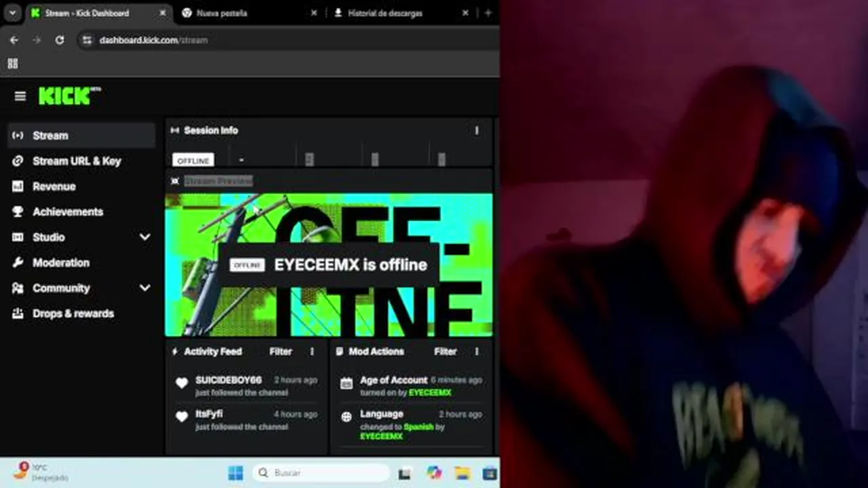Viewport: 868px width, 488px height.
Task: Reload the page
Action: [60, 40]
